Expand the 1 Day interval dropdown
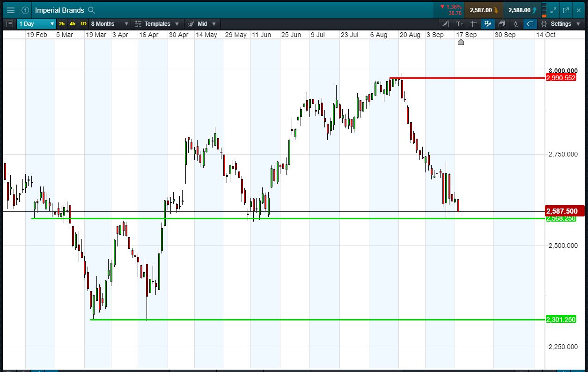Image resolution: width=588 pixels, height=372 pixels. (37, 24)
